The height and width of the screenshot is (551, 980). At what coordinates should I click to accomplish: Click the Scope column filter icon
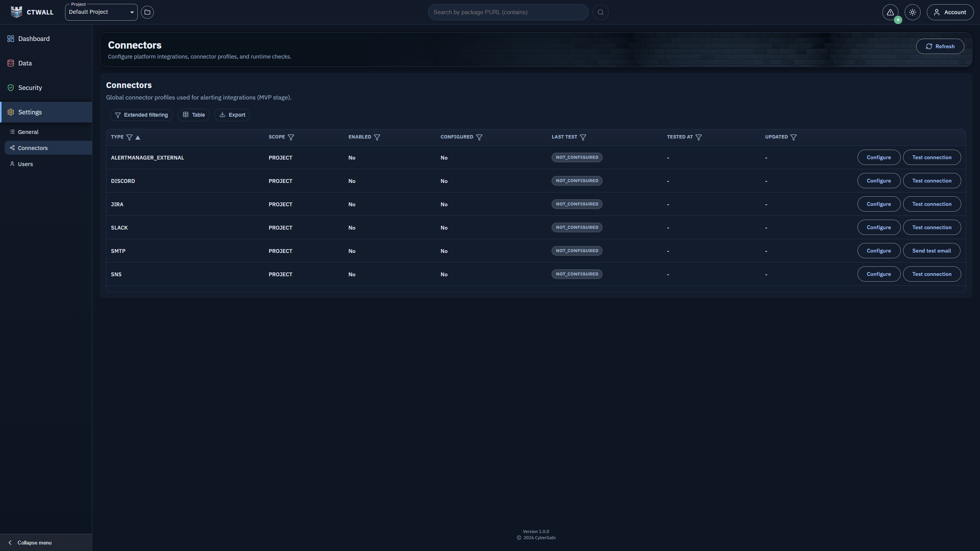[291, 137]
